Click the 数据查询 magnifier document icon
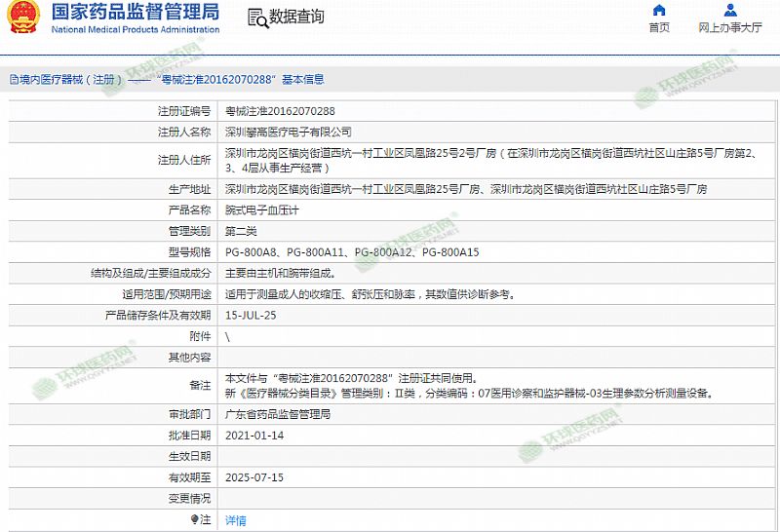This screenshot has width=780, height=532. point(256,18)
